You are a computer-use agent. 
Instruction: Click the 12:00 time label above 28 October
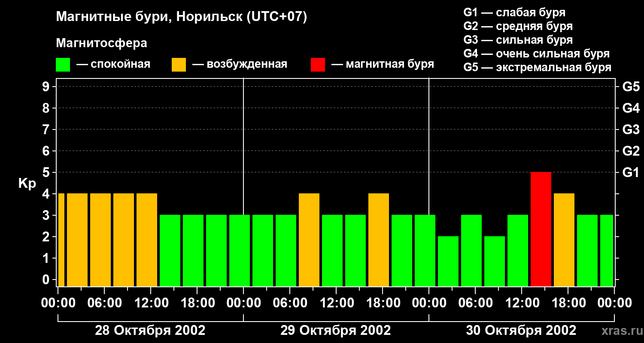[151, 303]
